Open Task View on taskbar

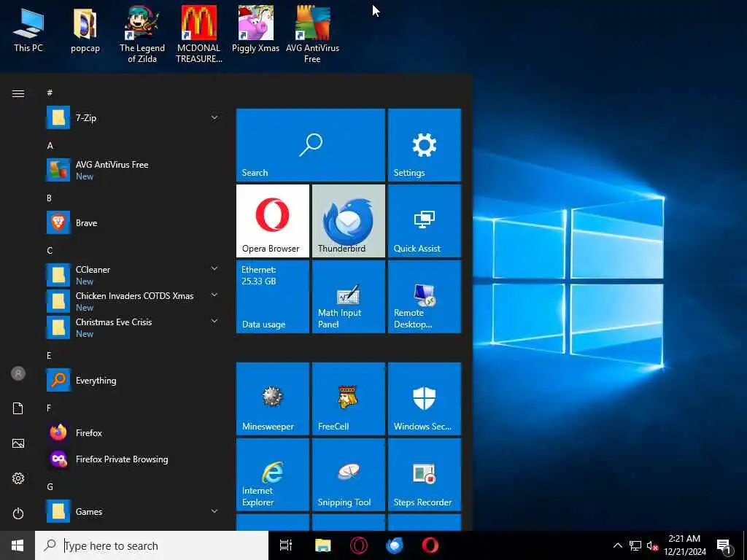pyautogui.click(x=286, y=545)
